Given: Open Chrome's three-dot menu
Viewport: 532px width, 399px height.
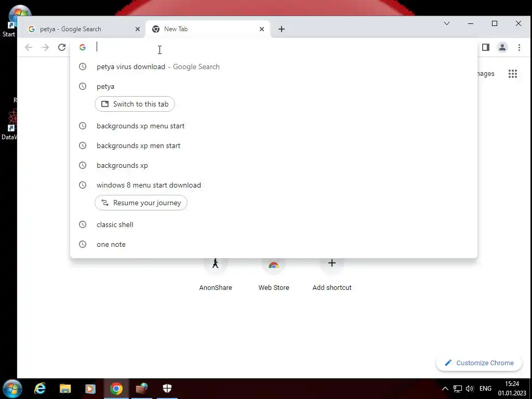Looking at the screenshot, I should (519, 47).
